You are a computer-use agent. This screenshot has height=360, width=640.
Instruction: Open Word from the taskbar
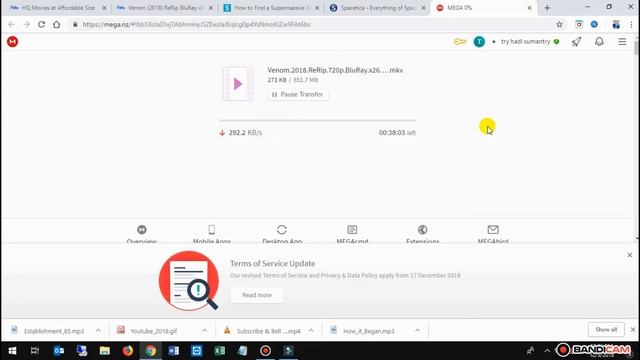pyautogui.click(x=173, y=351)
